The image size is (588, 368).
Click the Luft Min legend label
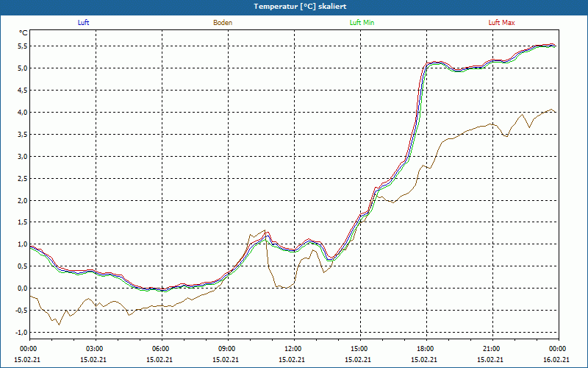(x=362, y=23)
